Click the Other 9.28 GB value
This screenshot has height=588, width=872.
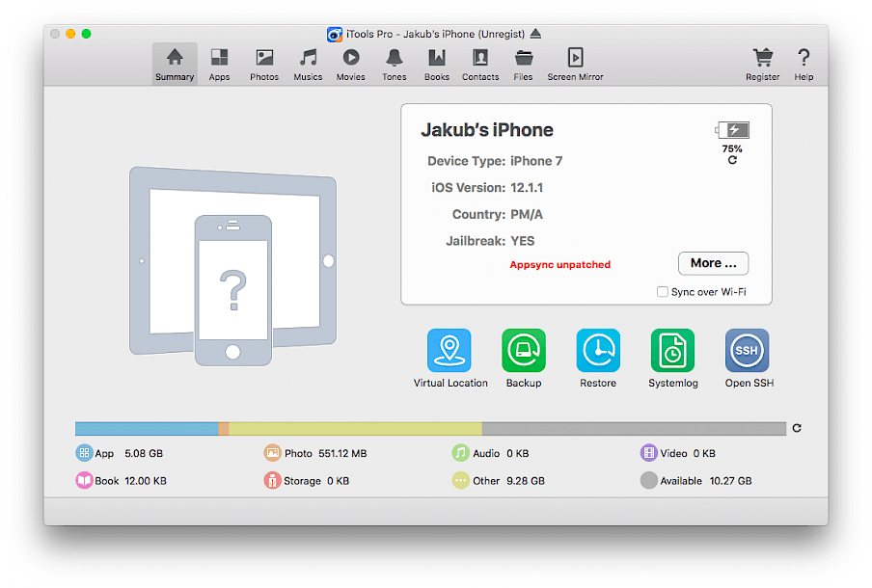click(x=526, y=481)
